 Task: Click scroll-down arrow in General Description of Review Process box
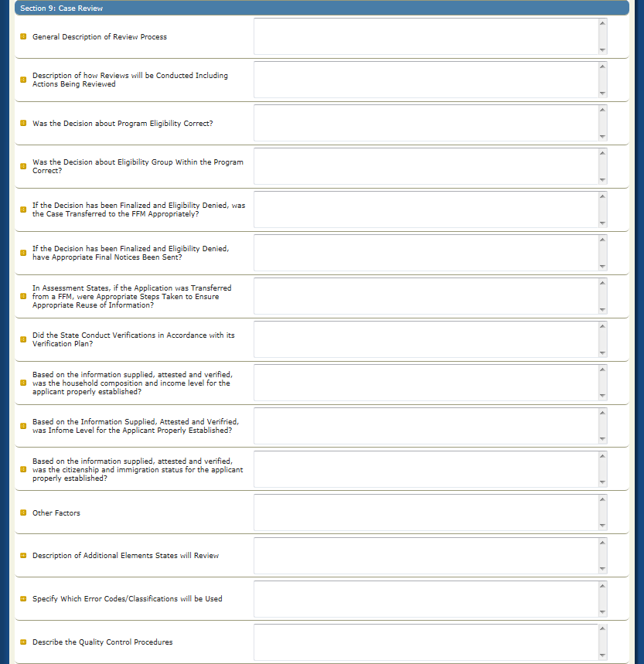click(602, 50)
